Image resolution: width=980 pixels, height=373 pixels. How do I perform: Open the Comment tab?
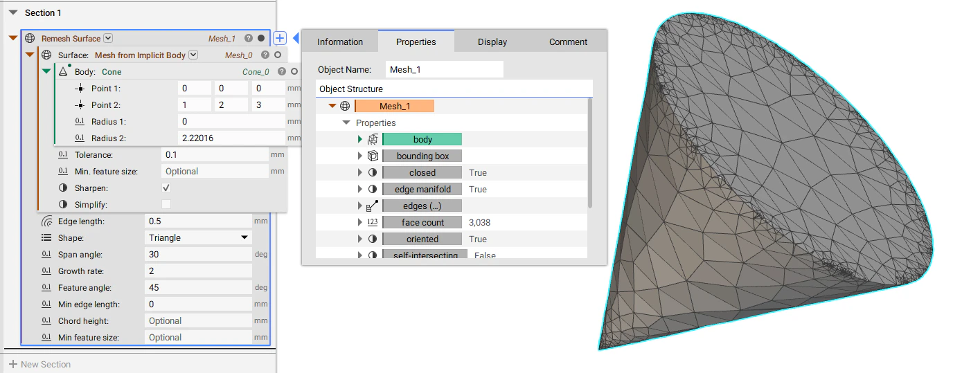point(569,42)
